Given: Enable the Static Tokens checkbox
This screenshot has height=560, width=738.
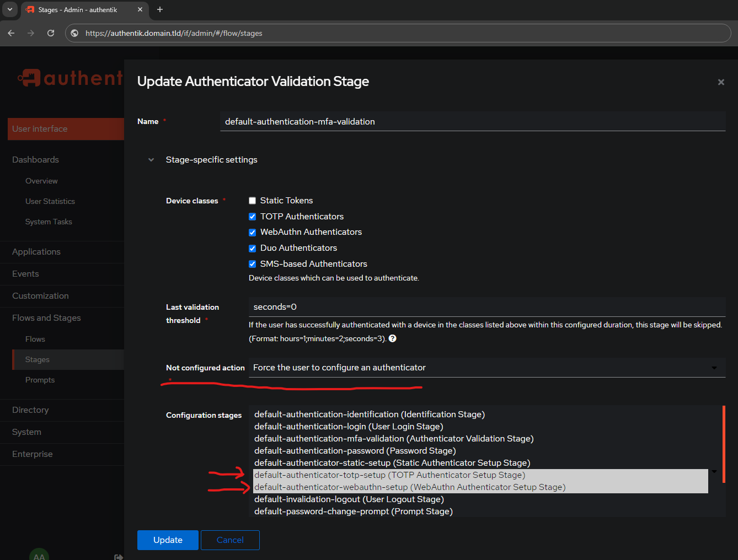Looking at the screenshot, I should [x=252, y=201].
